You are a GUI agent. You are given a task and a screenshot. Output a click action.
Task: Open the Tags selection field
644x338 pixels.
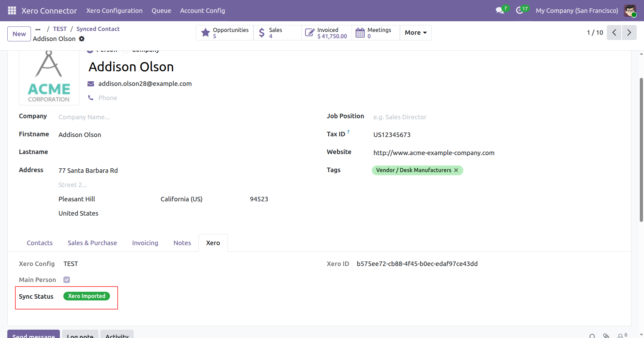[x=497, y=170]
